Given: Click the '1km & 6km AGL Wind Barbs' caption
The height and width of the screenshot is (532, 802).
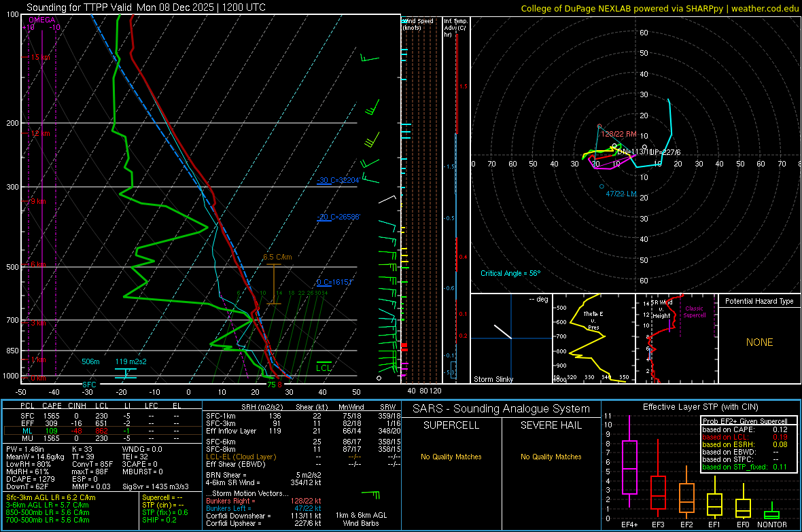Looking at the screenshot, I should pyautogui.click(x=361, y=519).
